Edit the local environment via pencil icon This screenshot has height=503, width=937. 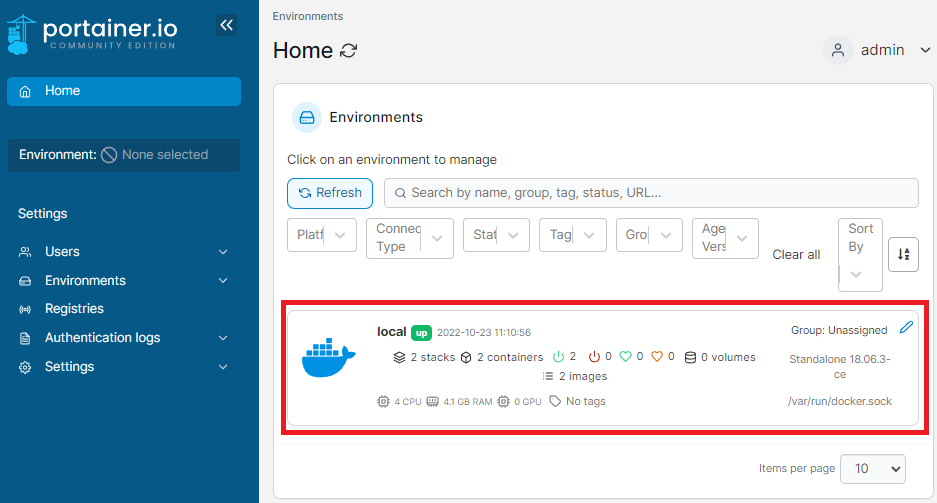coord(907,327)
